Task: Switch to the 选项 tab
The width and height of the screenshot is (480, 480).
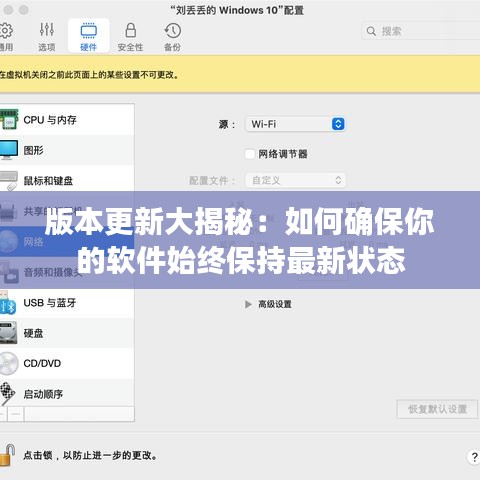Action: coord(47,36)
